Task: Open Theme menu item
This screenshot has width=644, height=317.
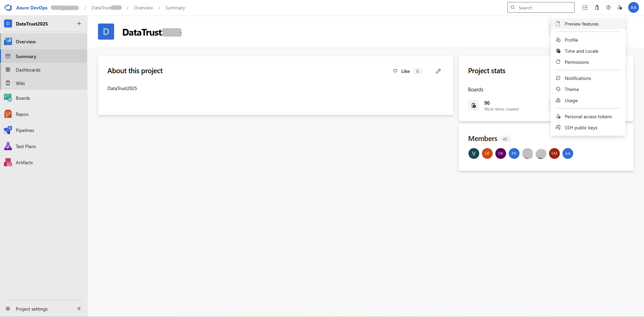Action: (x=588, y=89)
